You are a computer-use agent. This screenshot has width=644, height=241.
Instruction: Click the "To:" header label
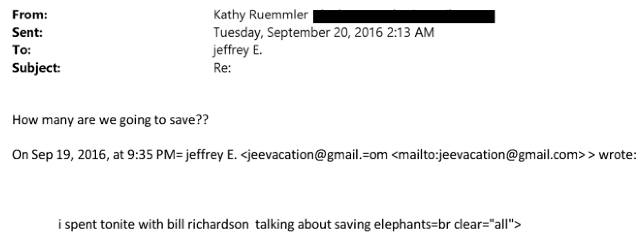pos(21,50)
